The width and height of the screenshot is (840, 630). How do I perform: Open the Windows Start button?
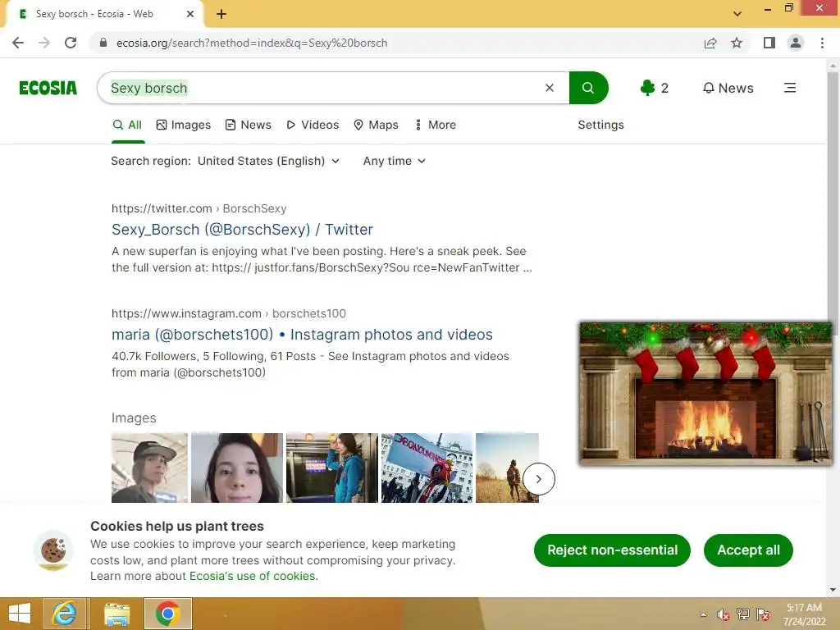[x=20, y=614]
